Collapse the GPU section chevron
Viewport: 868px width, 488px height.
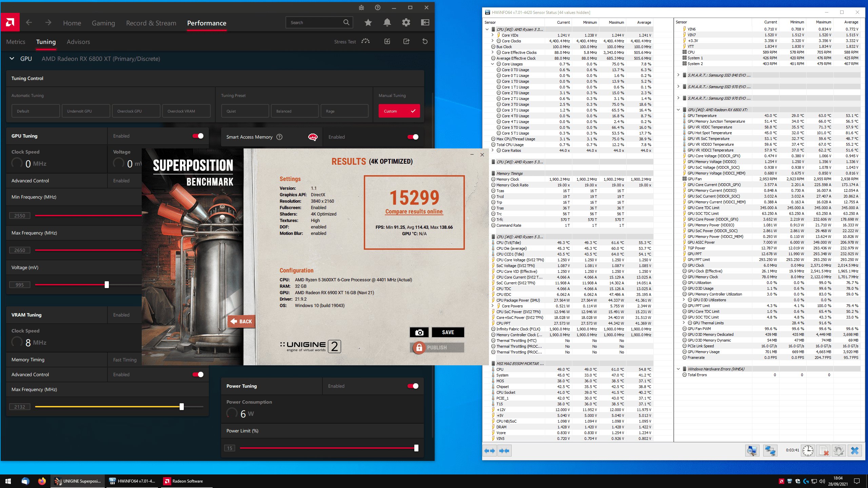(12, 59)
